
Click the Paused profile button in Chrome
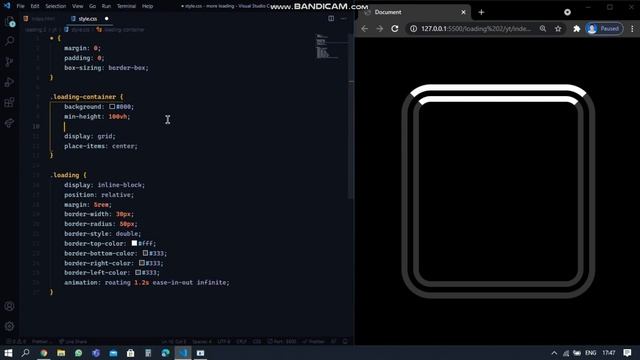coord(604,29)
